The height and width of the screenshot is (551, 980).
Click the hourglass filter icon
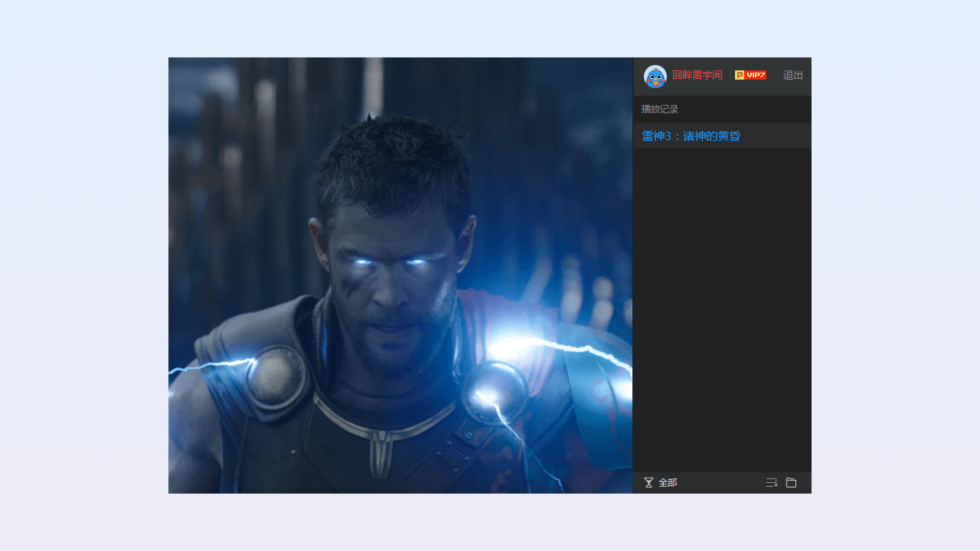648,483
